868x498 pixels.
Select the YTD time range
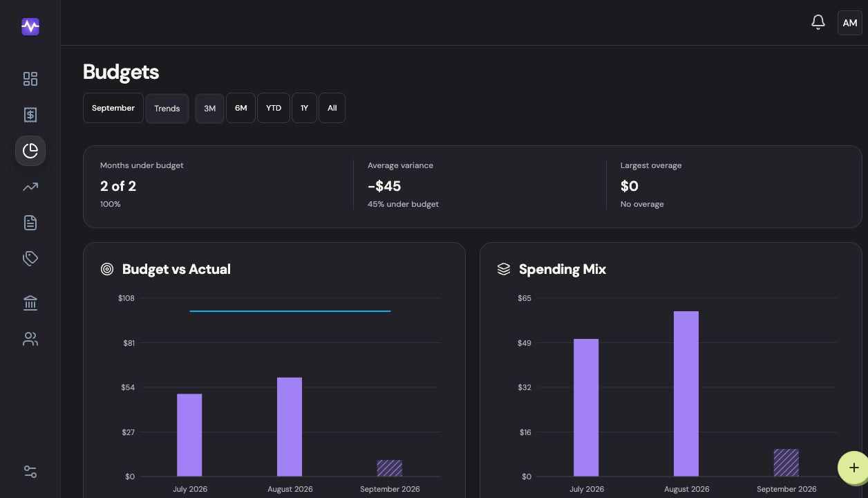coord(274,108)
